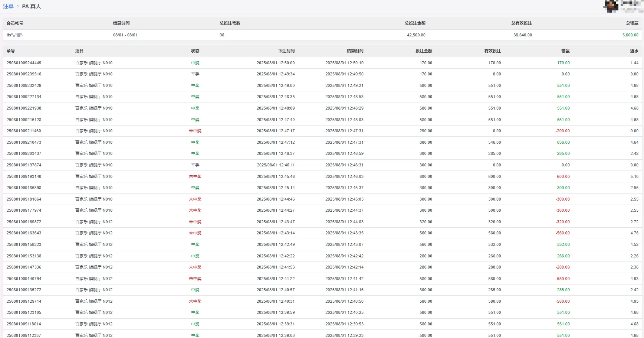644x338 pixels.
Task: Click the 状态 column header
Action: pyautogui.click(x=195, y=51)
